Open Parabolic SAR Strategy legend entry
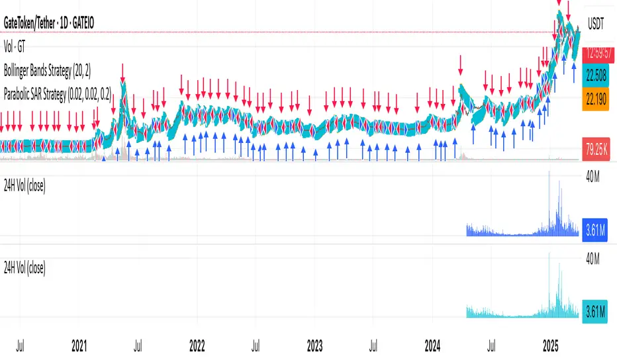 click(x=58, y=95)
